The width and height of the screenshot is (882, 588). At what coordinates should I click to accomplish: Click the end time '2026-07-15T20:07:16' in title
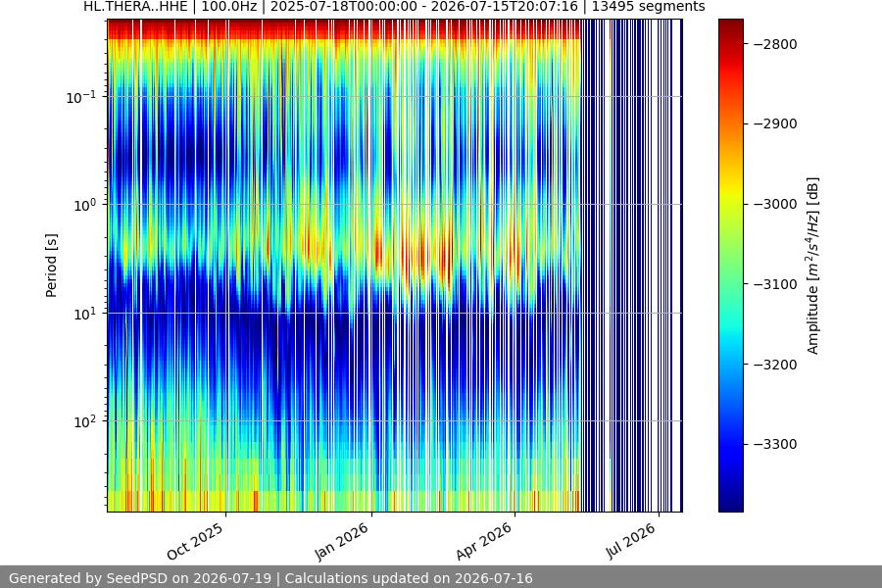[x=504, y=7]
